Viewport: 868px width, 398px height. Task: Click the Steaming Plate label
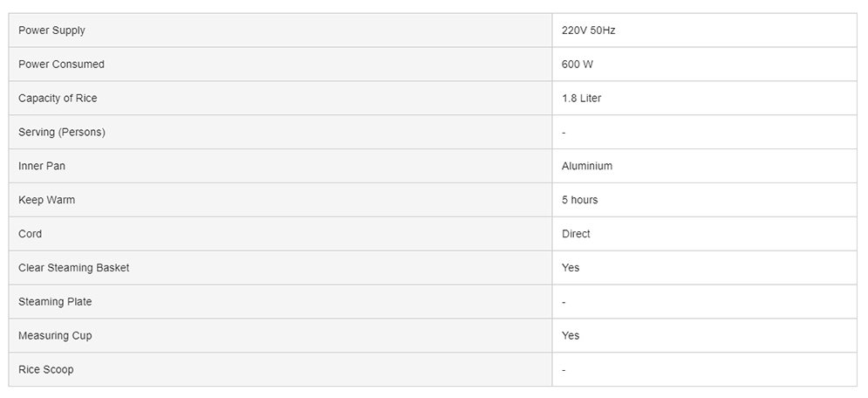(55, 302)
